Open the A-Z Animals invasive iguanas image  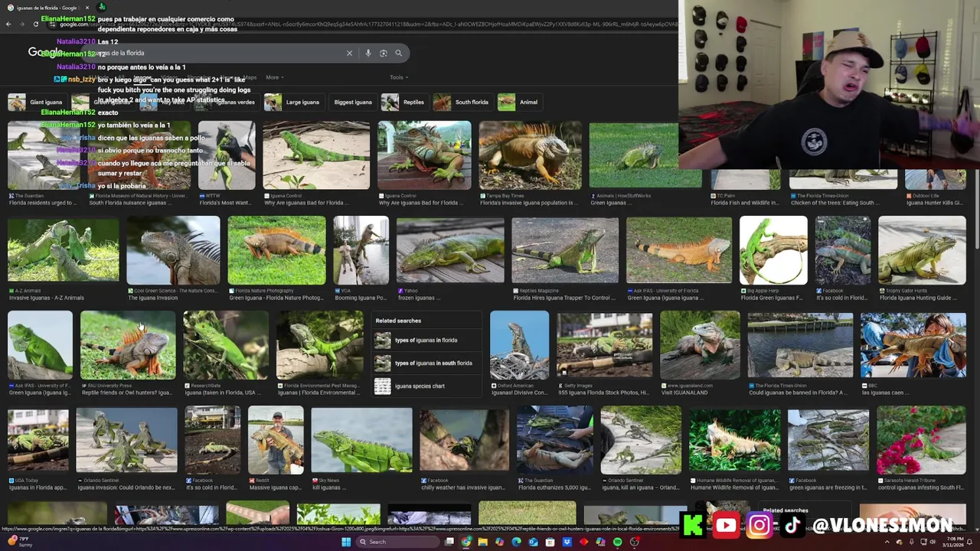click(64, 250)
